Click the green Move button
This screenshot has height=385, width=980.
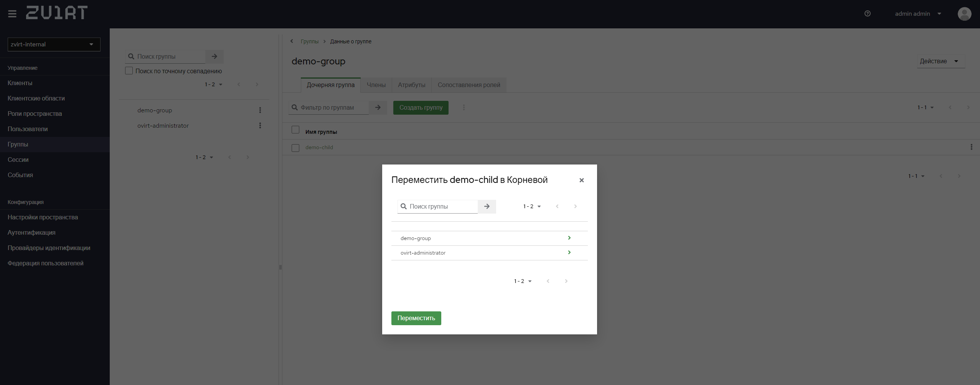click(x=416, y=318)
